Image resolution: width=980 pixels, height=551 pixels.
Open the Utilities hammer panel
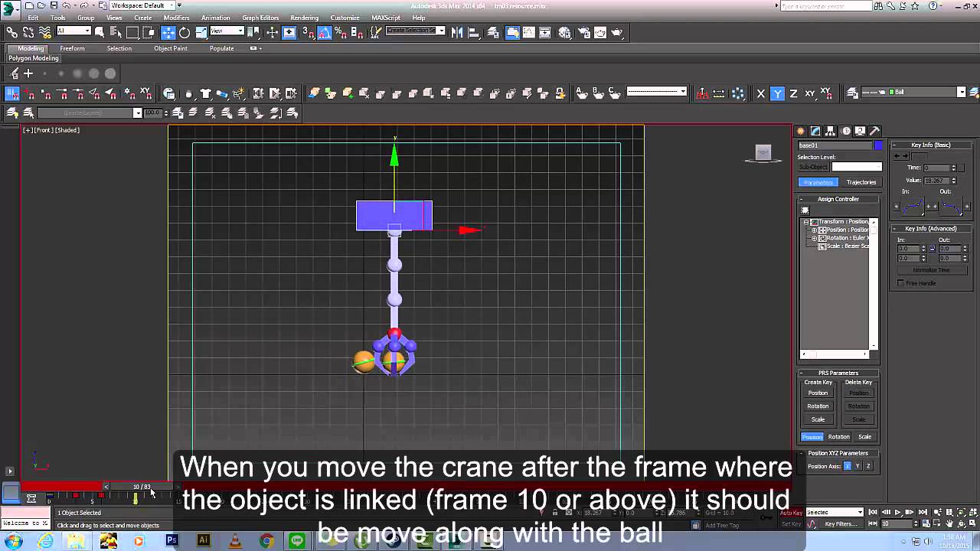[x=874, y=131]
